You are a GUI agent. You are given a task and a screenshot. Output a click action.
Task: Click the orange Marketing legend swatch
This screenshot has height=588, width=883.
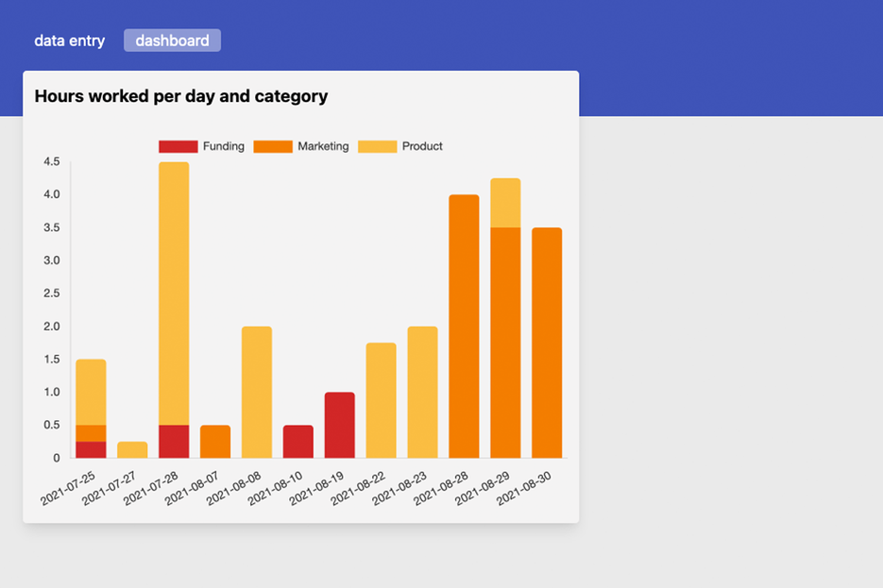click(x=275, y=146)
